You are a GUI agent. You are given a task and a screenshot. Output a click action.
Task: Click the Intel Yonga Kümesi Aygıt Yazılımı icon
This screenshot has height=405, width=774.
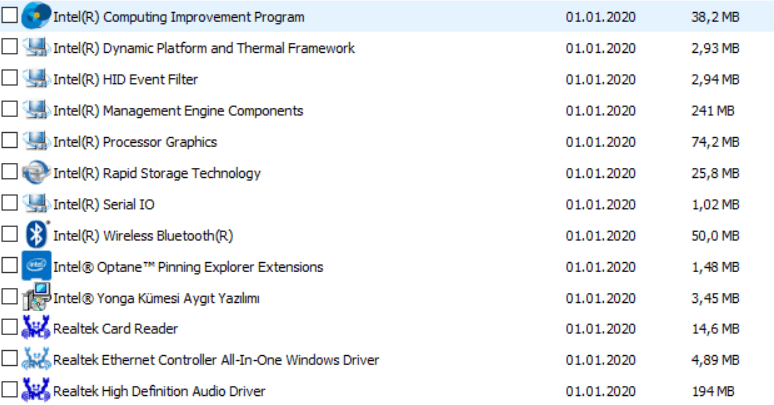tap(36, 297)
